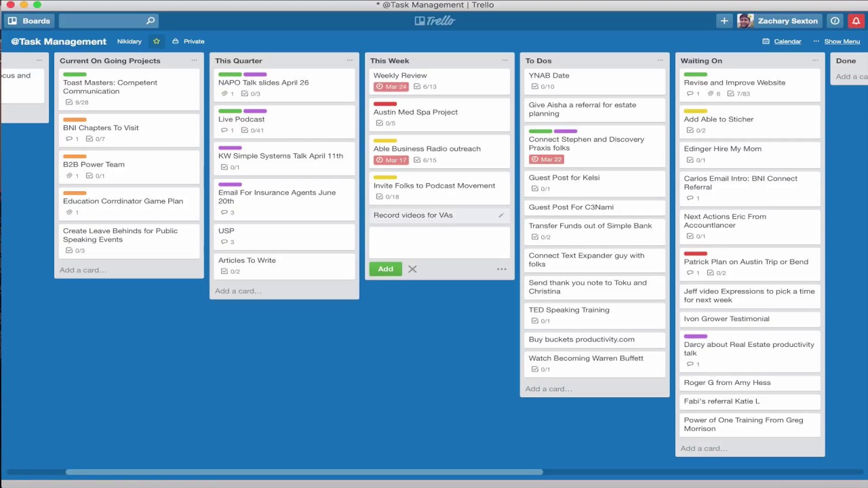Open This Week list menu dots
The width and height of the screenshot is (868, 488).
[x=505, y=60]
